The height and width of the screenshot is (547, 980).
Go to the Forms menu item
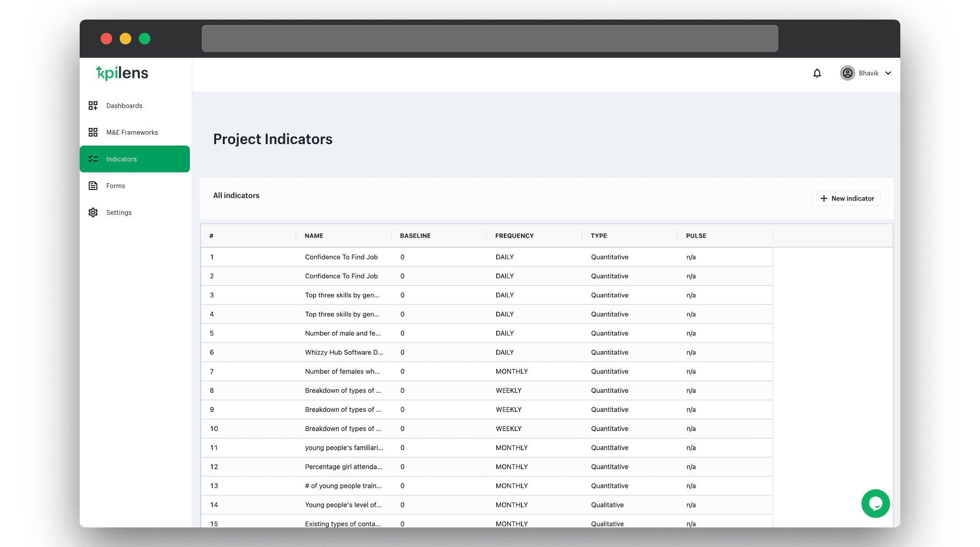[x=115, y=186]
